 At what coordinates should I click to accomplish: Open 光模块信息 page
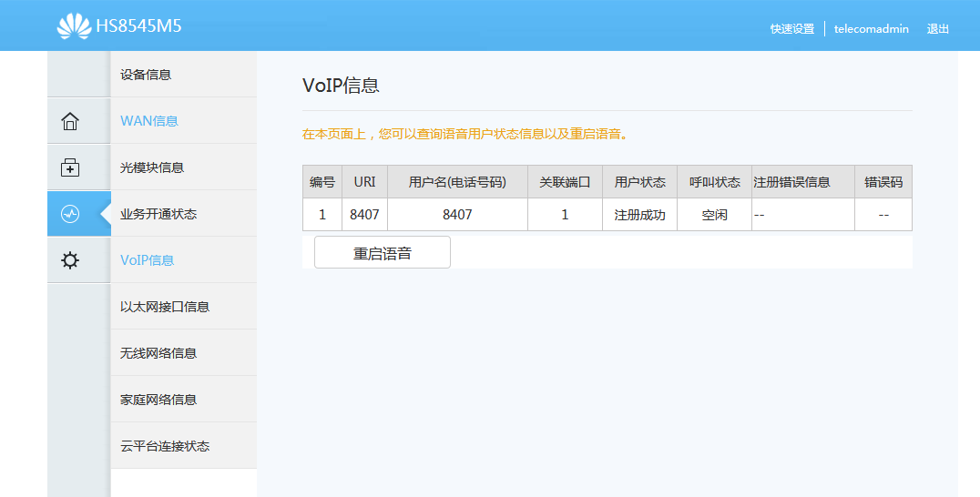(152, 167)
